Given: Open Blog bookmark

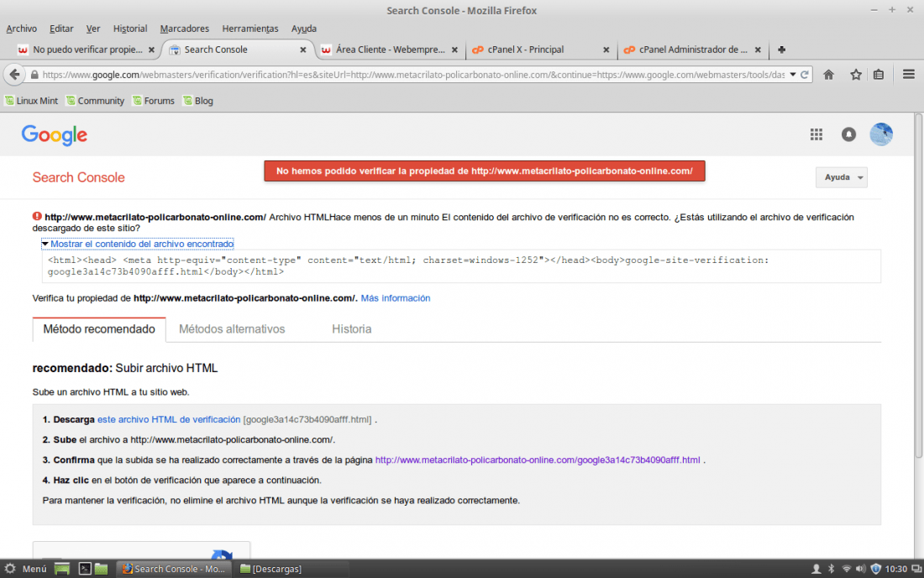Looking at the screenshot, I should (198, 101).
